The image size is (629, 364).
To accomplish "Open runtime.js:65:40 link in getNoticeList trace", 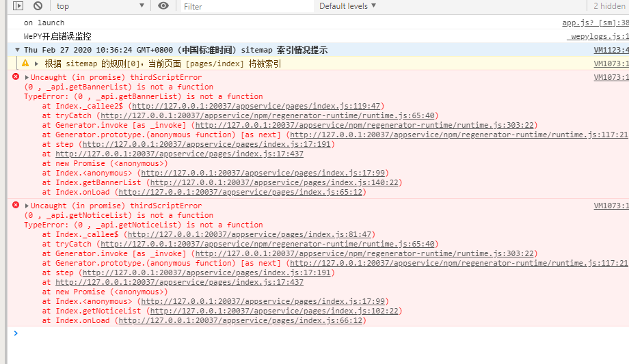I will coord(267,244).
